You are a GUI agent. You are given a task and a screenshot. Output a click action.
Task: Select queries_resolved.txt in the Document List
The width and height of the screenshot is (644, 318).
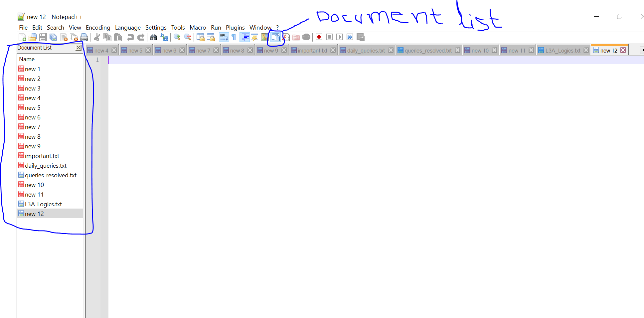click(x=51, y=175)
